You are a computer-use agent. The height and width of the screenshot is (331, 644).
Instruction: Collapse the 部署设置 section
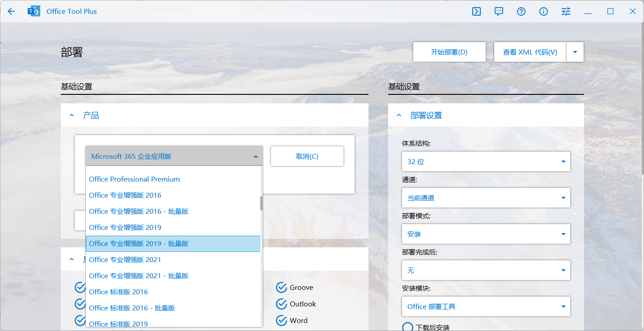point(399,115)
